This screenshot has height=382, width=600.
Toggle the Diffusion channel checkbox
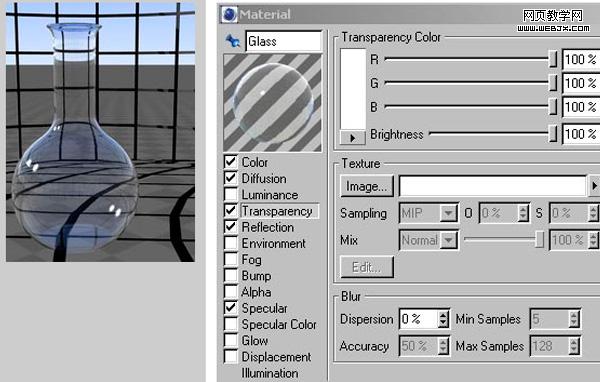tap(230, 178)
